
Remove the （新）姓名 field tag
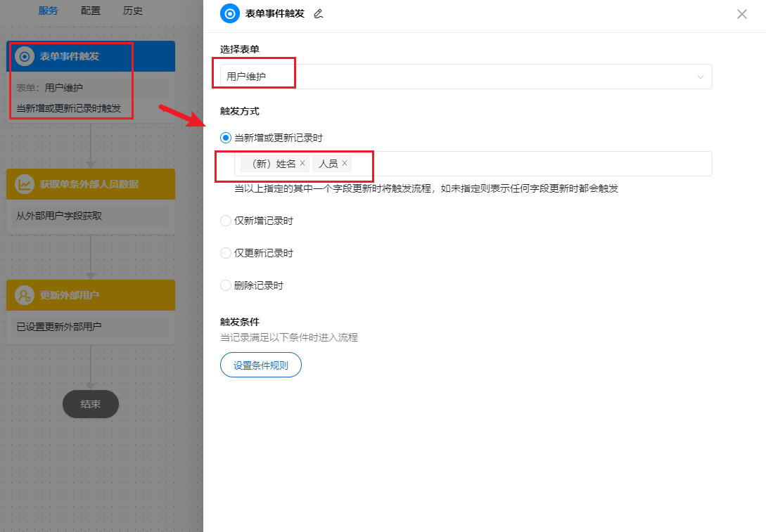coord(301,162)
